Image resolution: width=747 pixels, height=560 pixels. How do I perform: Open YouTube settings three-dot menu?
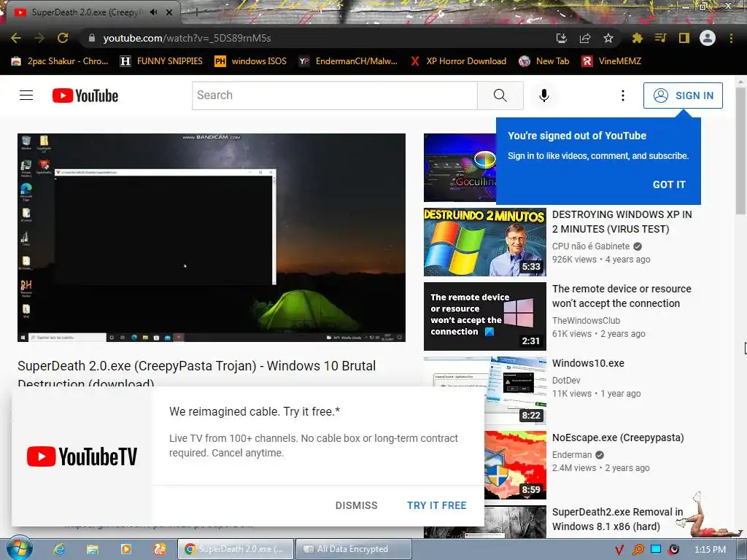[623, 96]
